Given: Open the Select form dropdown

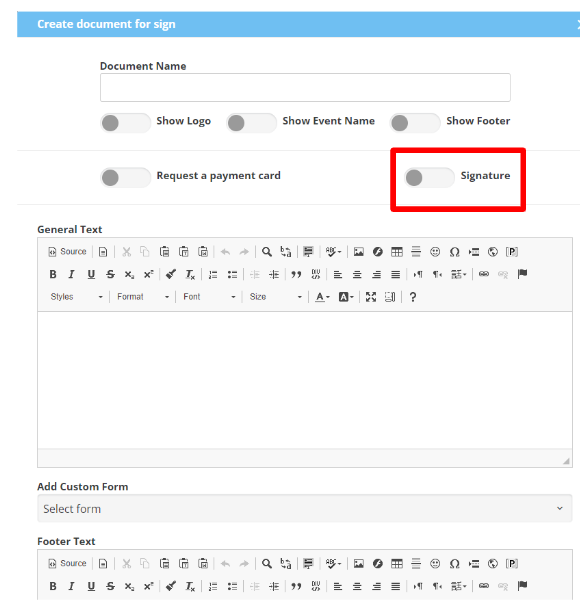Looking at the screenshot, I should click(305, 509).
